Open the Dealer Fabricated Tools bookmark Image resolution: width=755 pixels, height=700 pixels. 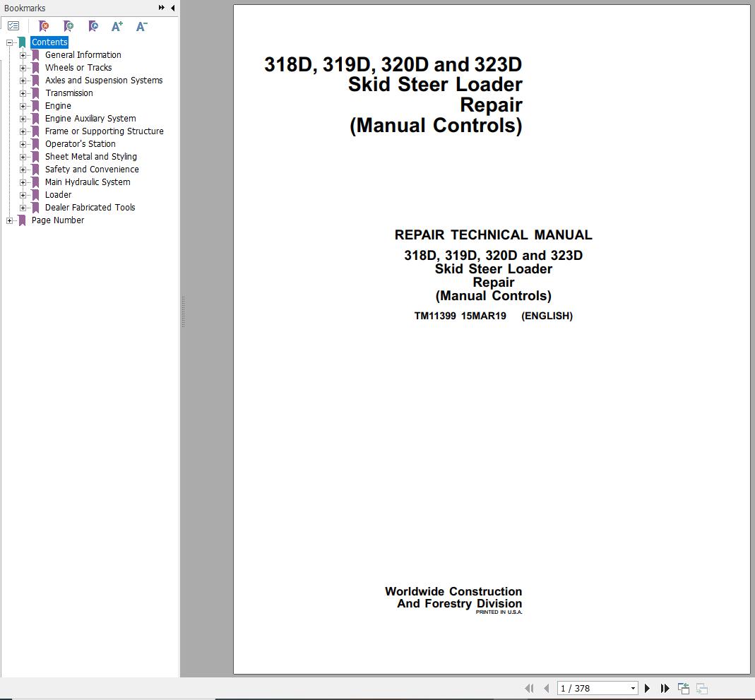(90, 208)
